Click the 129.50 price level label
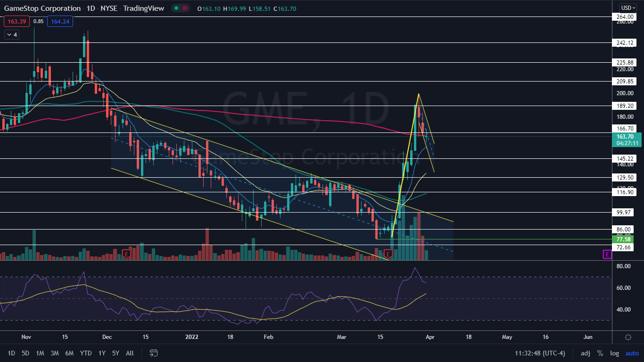644x362 pixels. (x=625, y=178)
